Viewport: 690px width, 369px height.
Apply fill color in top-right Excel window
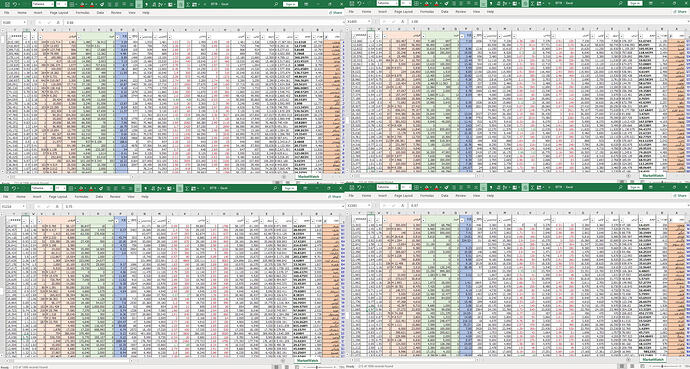coord(427,3)
